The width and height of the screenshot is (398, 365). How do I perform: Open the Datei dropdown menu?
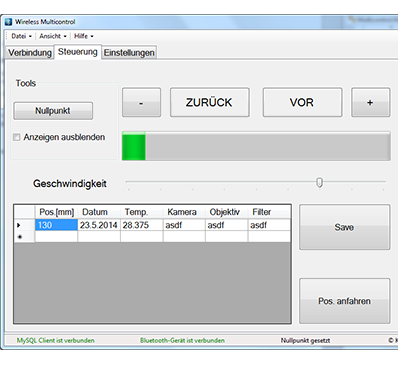pyautogui.click(x=21, y=36)
